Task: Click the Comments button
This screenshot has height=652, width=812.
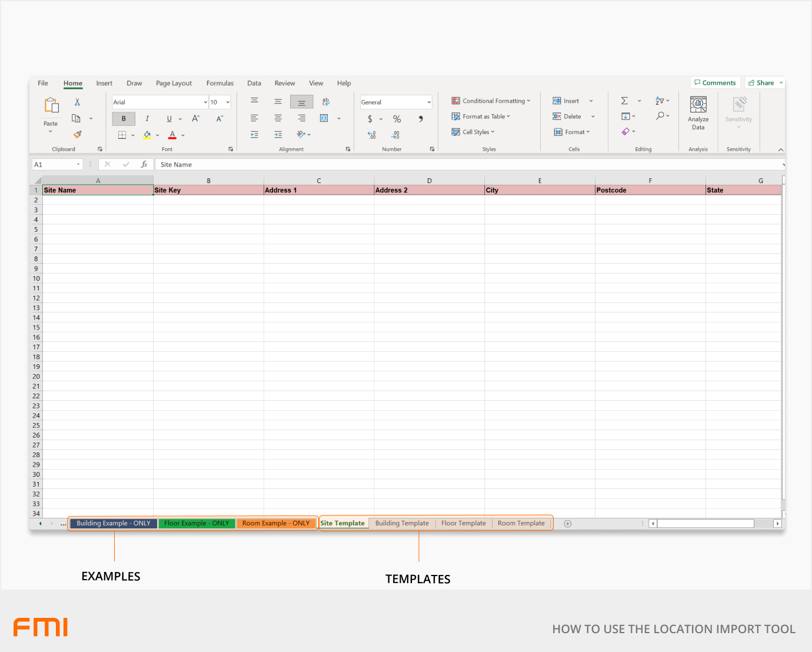Action: [x=714, y=83]
